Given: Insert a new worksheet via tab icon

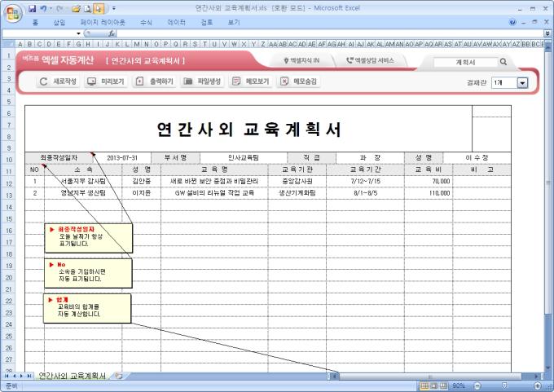Looking at the screenshot, I should click(119, 376).
